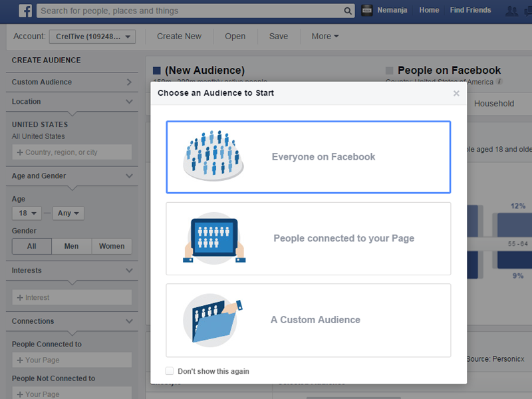Viewport: 532px width, 399px height.
Task: Click Your Page field under People Not Connected to
Action: coord(72,394)
